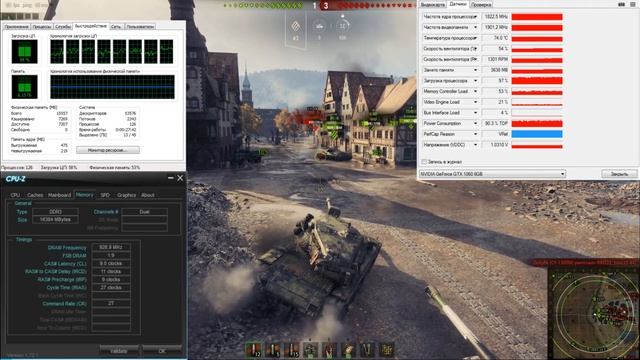Image resolution: width=640 pixels, height=360 pixels.
Task: Click the 1022.5 MHz core clock value
Action: [495, 17]
